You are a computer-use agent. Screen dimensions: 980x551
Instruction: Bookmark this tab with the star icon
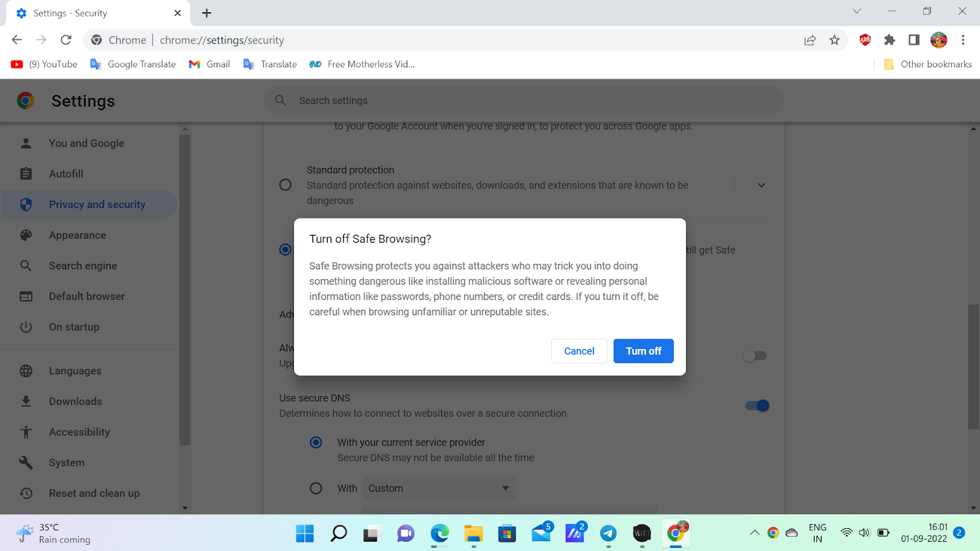(834, 40)
